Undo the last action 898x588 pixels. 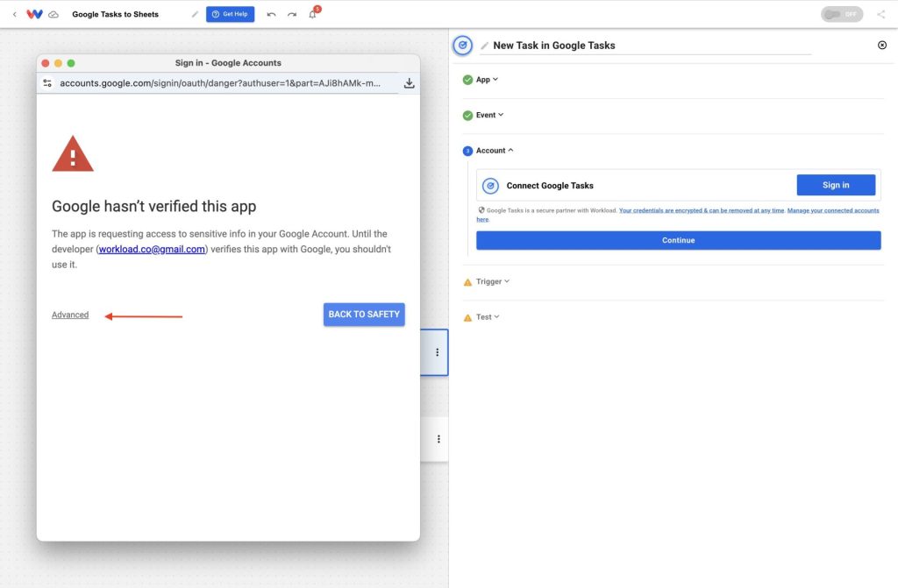[272, 14]
